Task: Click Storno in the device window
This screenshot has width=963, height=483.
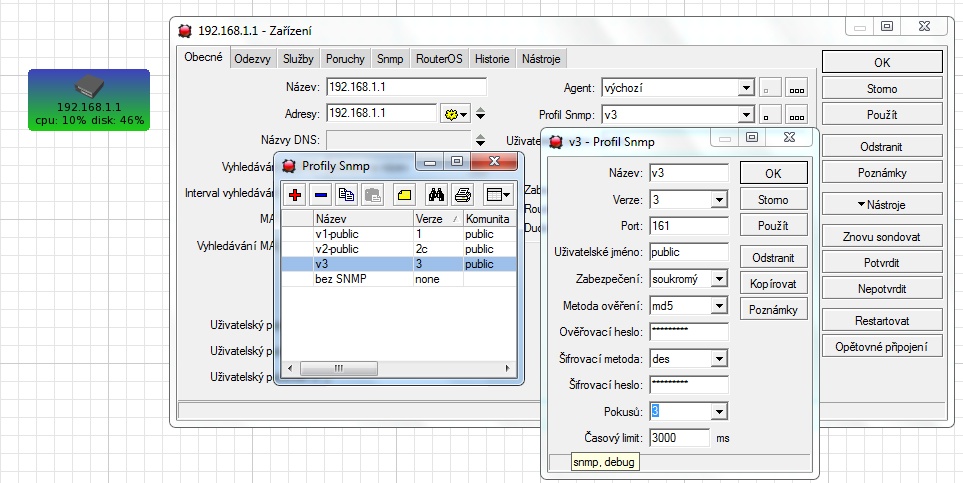Action: pyautogui.click(x=882, y=88)
